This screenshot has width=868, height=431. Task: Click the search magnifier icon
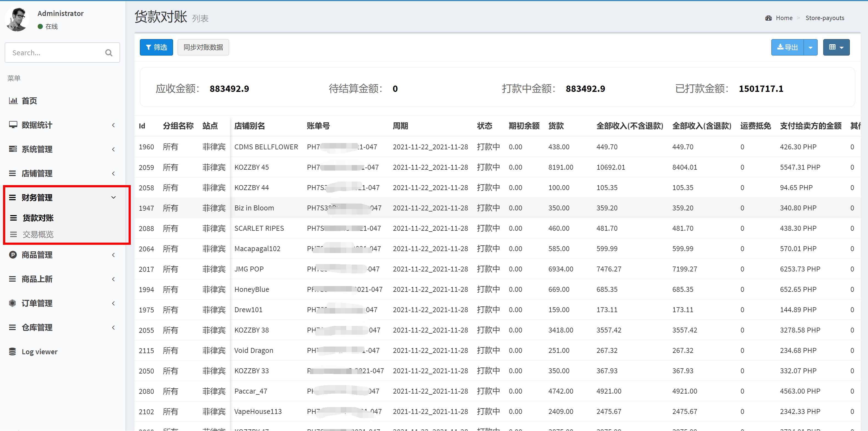[109, 53]
